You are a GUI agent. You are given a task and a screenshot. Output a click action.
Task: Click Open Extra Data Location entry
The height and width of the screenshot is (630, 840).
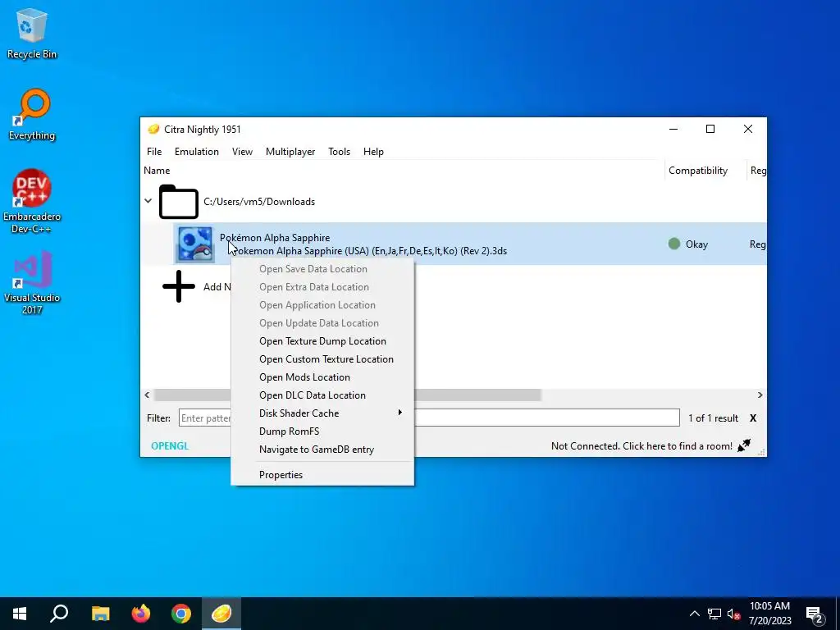tap(322, 287)
